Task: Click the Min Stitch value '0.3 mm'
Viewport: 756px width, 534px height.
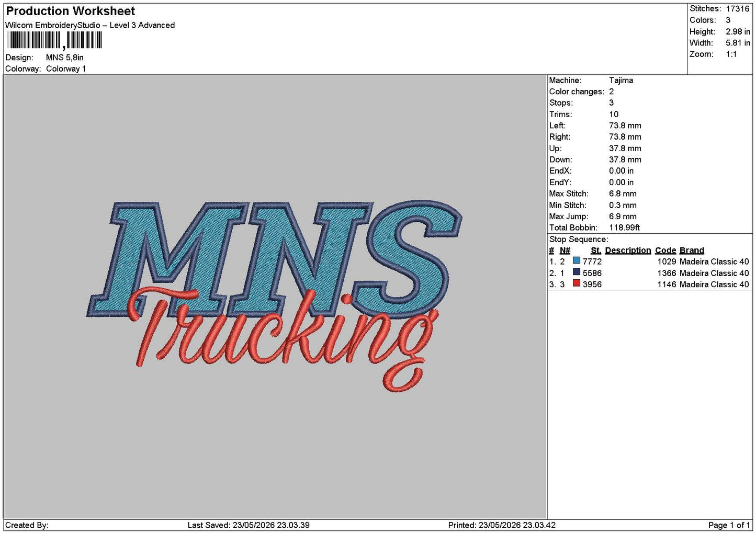Action: pos(623,205)
